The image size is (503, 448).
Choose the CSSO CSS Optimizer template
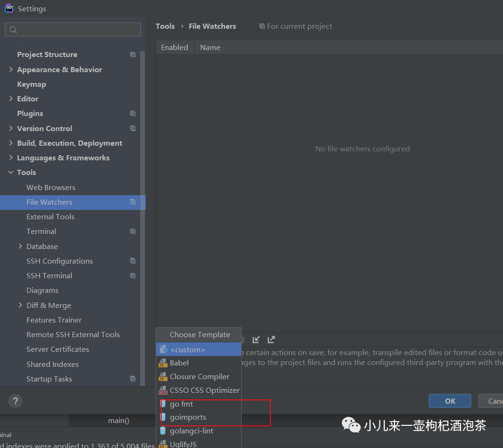[x=199, y=390]
